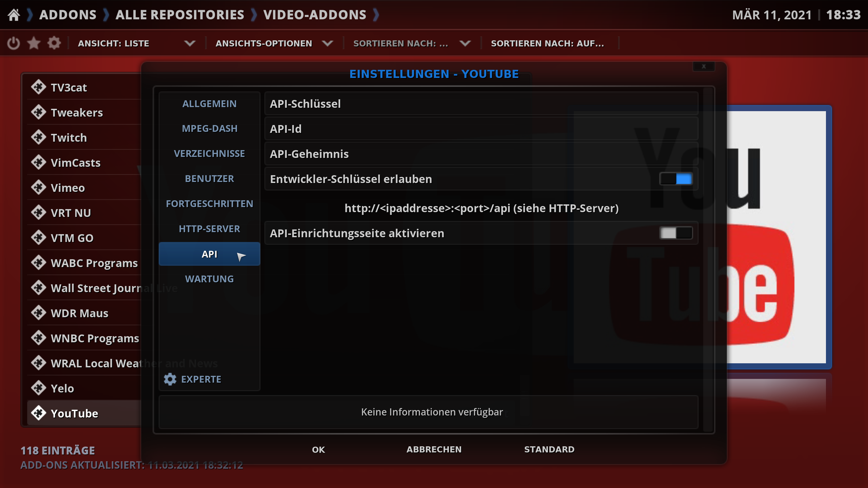
Task: Toggle Entwickler-Schlüssel erlauben switch
Action: pyautogui.click(x=676, y=179)
